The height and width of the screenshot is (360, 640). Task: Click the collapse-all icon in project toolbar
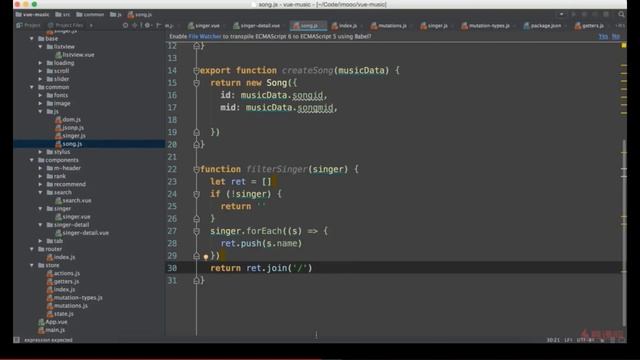[x=135, y=25]
